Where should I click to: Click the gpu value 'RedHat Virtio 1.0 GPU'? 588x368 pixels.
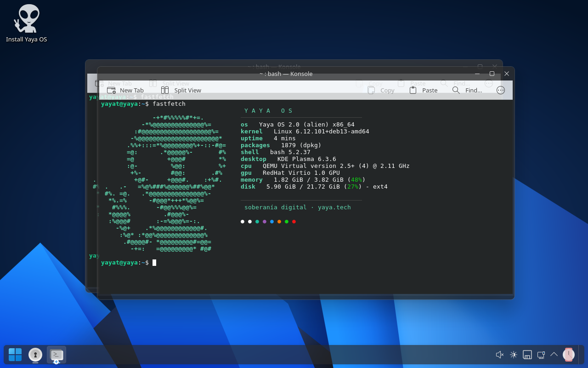coord(301,173)
